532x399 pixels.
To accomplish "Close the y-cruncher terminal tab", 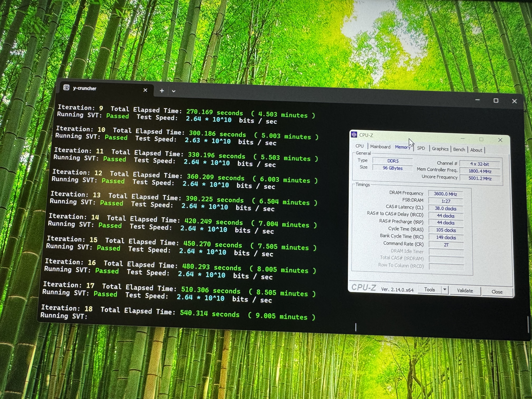I will coord(145,90).
